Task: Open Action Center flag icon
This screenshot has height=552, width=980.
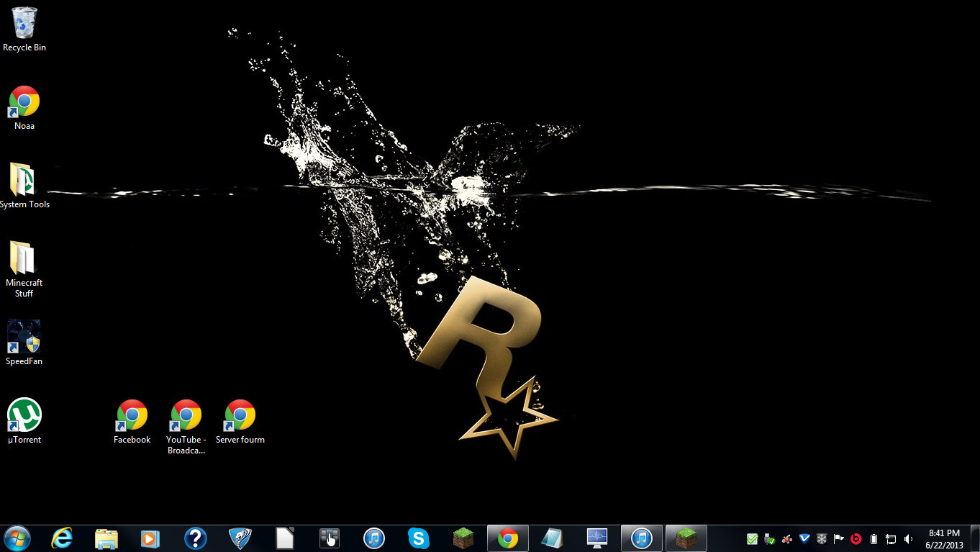Action: (x=838, y=539)
